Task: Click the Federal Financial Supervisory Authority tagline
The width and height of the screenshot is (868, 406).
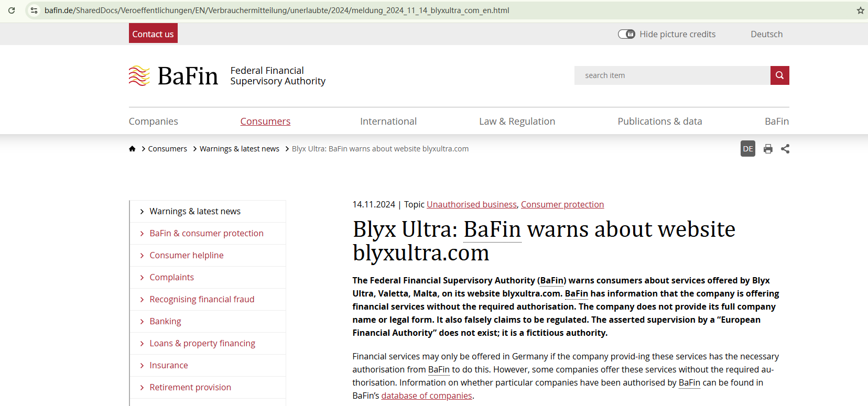Action: pos(278,76)
